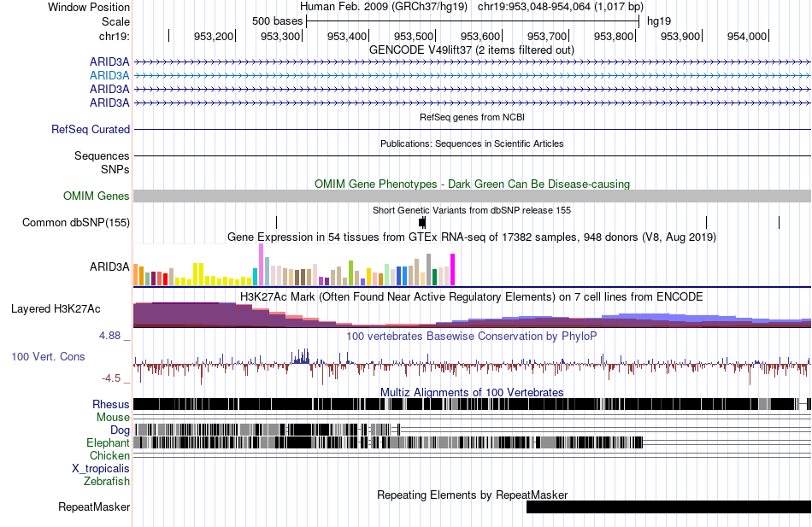Click the GENCODE V49lift37 track title

472,50
